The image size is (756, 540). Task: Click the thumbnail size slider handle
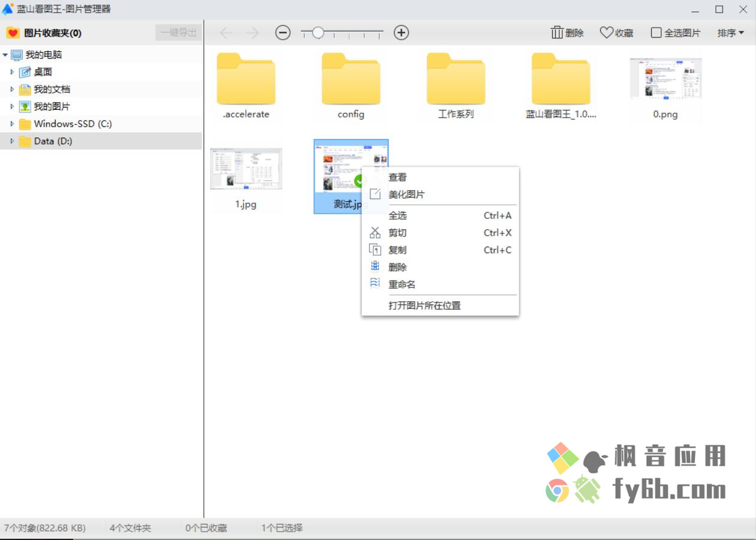coord(318,33)
